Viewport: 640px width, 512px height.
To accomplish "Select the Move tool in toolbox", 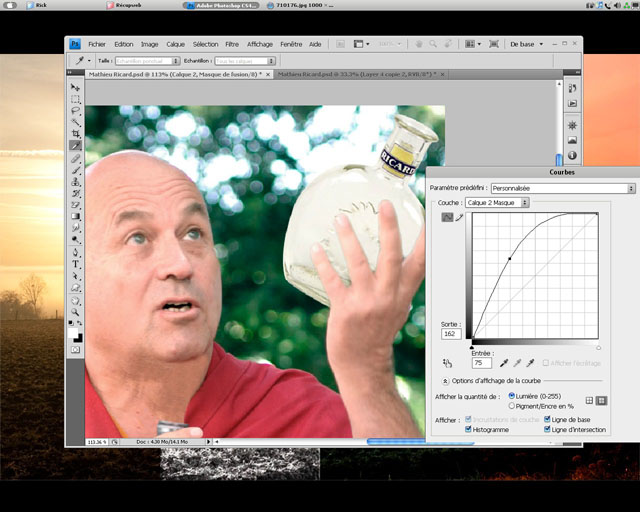I will pos(75,88).
